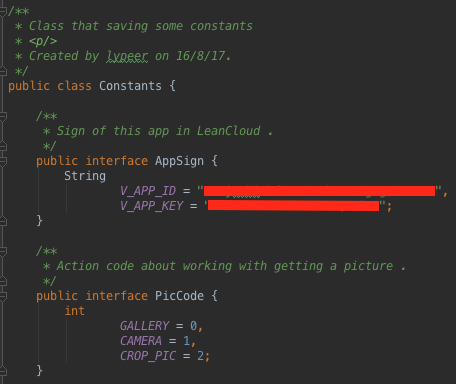
Task: Collapse the AppSign interface fold marker
Action: 3,161
